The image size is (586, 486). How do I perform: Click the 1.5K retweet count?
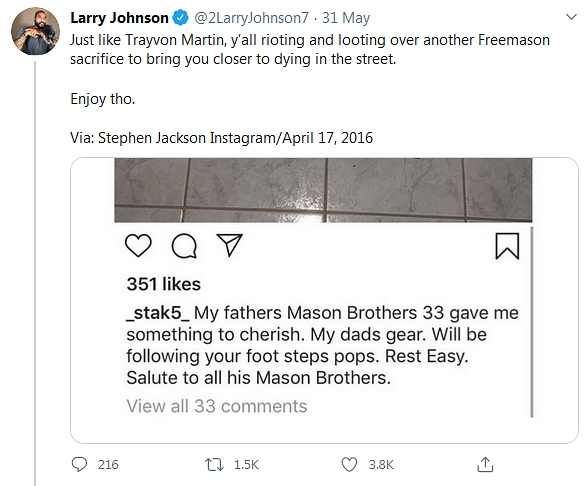point(246,465)
